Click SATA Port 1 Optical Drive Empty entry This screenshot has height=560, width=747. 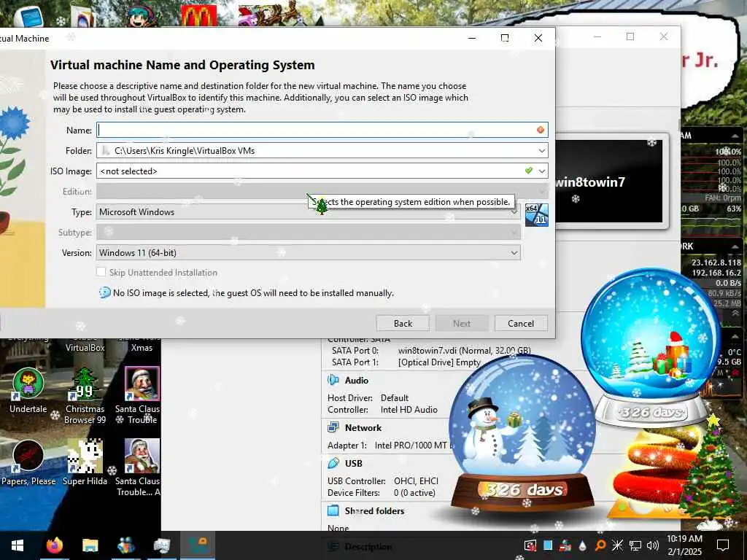pyautogui.click(x=406, y=362)
